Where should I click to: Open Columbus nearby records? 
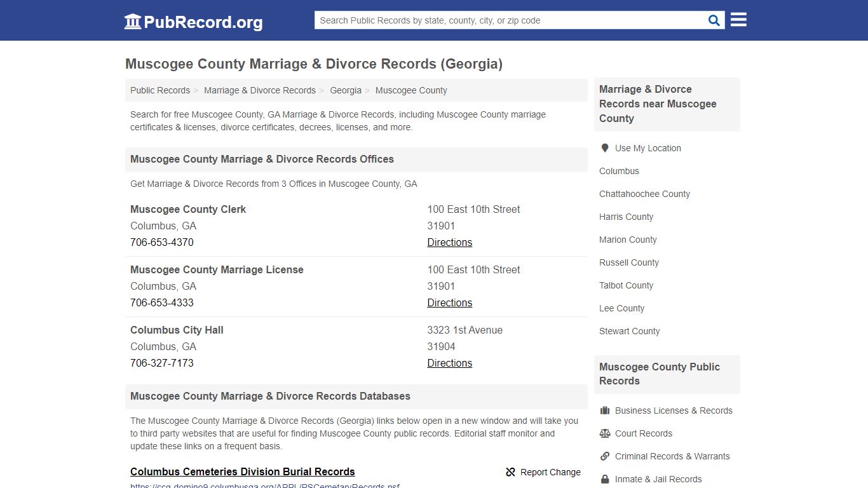(x=619, y=171)
